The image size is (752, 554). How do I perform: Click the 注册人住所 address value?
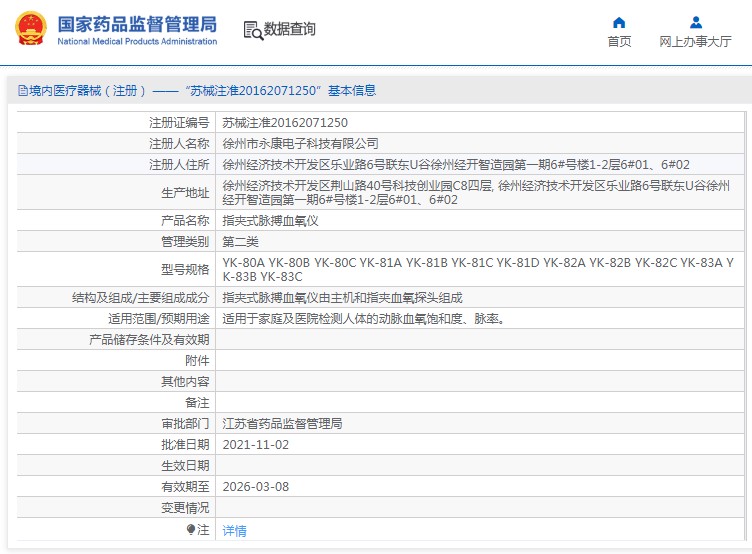456,165
